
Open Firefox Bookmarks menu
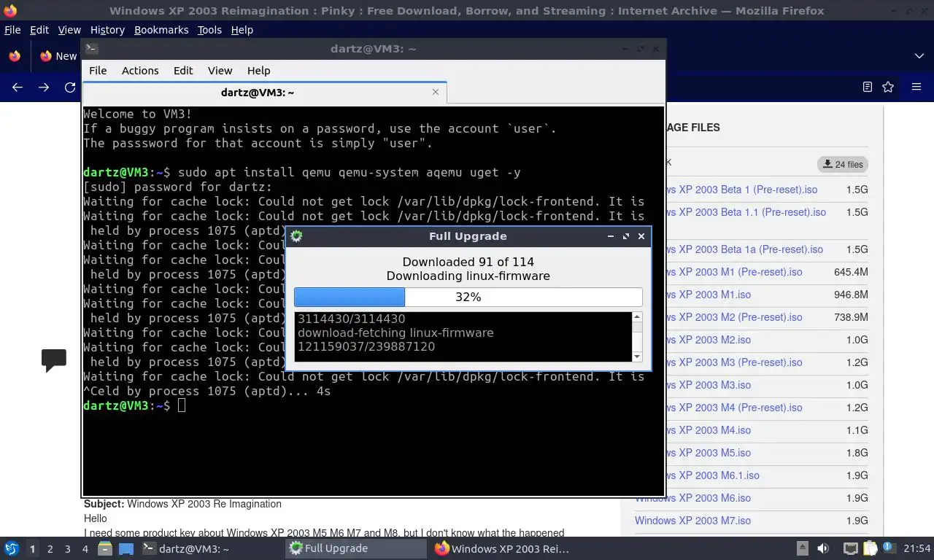pos(161,30)
